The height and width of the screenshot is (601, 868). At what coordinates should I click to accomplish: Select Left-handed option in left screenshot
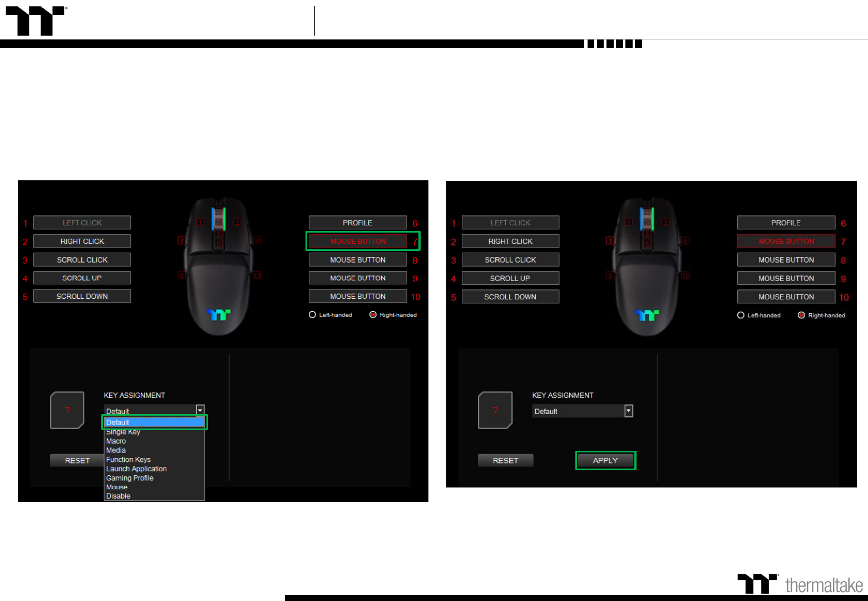tap(313, 315)
